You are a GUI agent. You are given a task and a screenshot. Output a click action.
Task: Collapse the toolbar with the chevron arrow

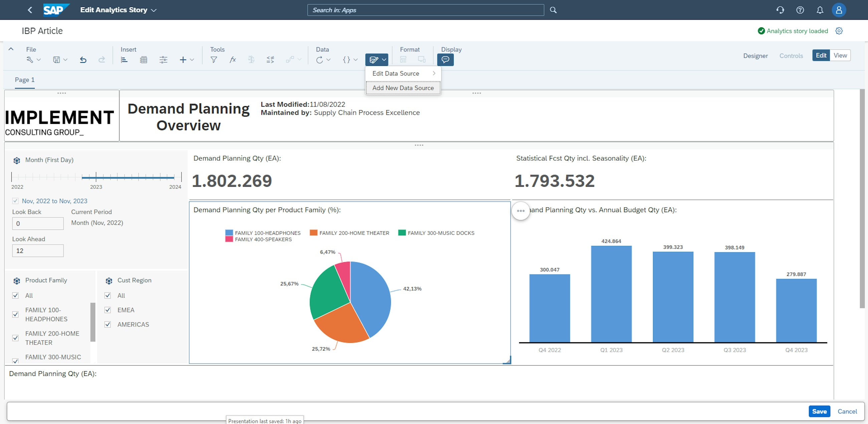click(11, 48)
